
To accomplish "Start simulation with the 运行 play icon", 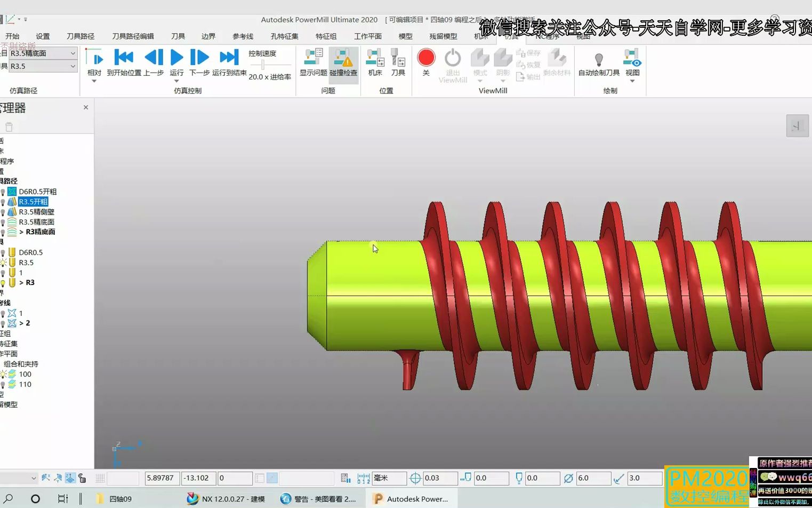I will [176, 58].
